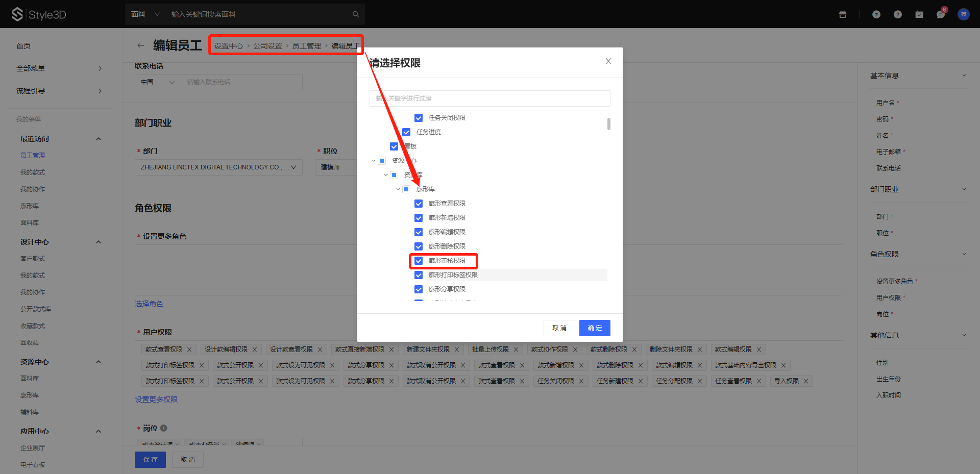Screen dimensions: 980x474
Task: Remove the 删除文件夹权限 tag
Action: [700, 350]
